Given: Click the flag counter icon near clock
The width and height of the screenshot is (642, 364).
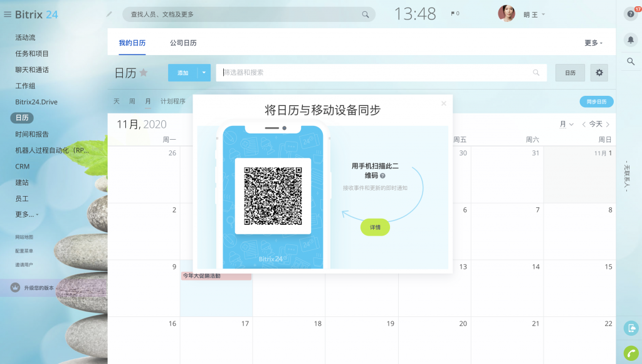Looking at the screenshot, I should tap(455, 14).
